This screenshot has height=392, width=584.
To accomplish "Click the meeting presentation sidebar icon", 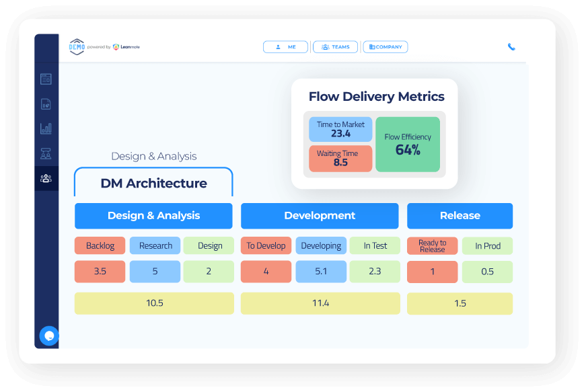I will (46, 153).
